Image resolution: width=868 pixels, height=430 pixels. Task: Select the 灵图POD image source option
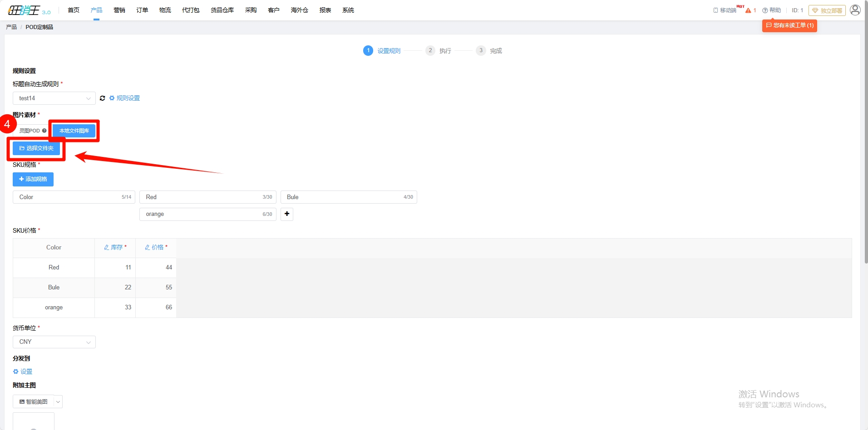(x=30, y=131)
